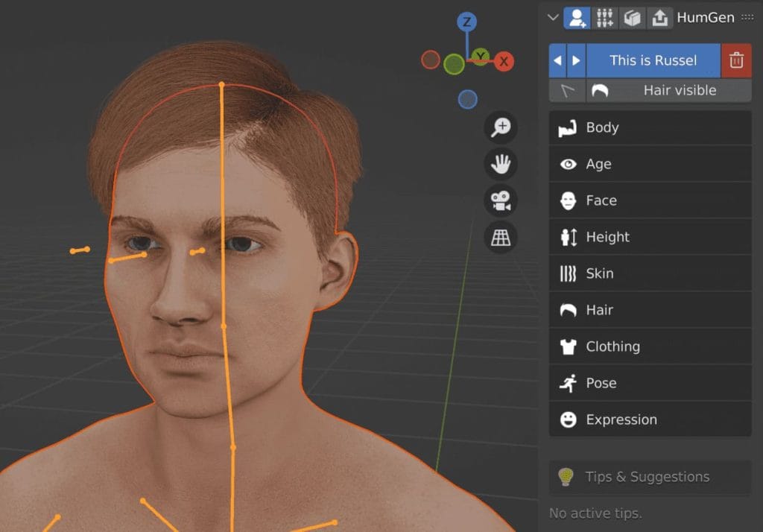This screenshot has width=763, height=532.
Task: Go to the next human arrow
Action: coord(576,60)
